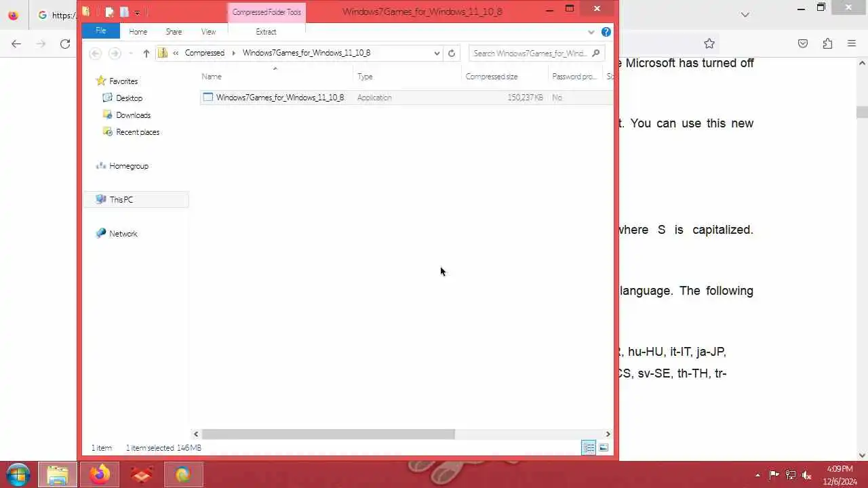
Task: Open the address bar history dropdown
Action: coord(437,53)
